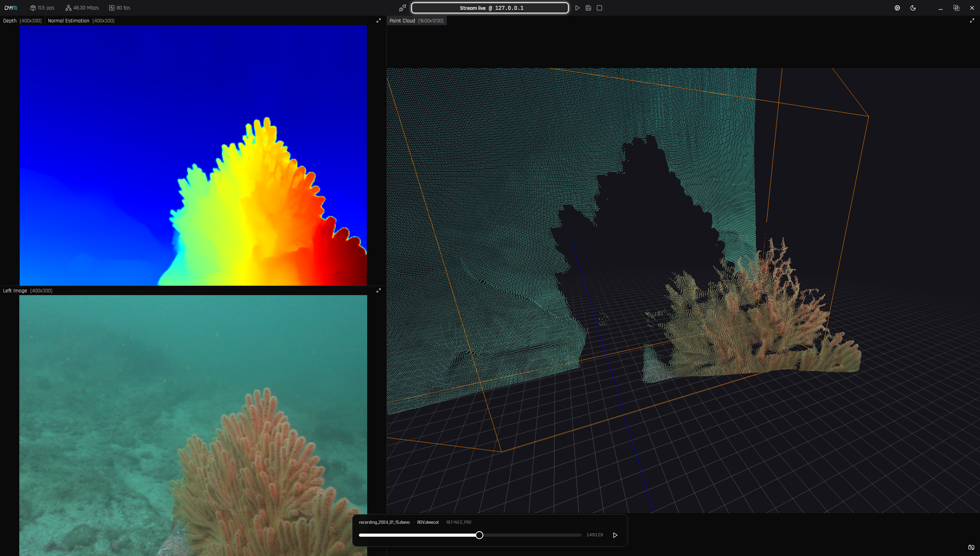
Task: Click the 80 fps indicator icon
Action: [x=112, y=8]
